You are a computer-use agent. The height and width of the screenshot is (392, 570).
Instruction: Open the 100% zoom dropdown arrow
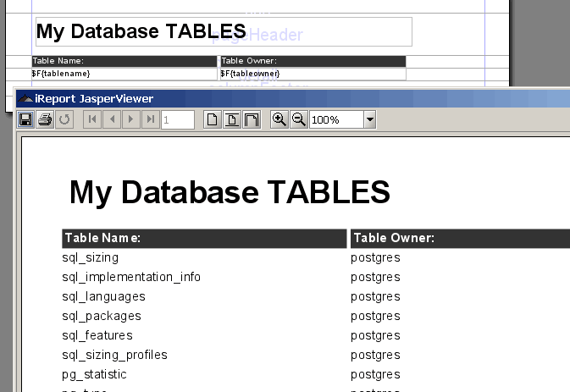point(370,119)
